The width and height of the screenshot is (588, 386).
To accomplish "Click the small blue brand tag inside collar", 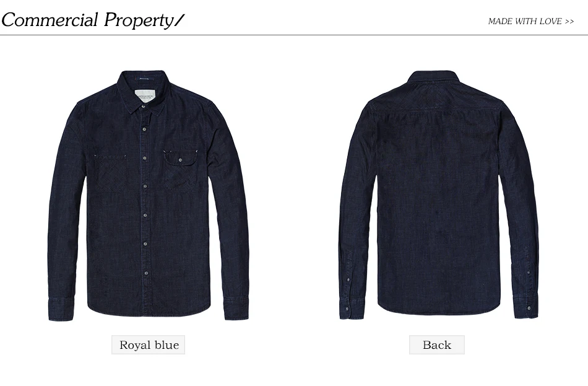I will click(x=144, y=79).
